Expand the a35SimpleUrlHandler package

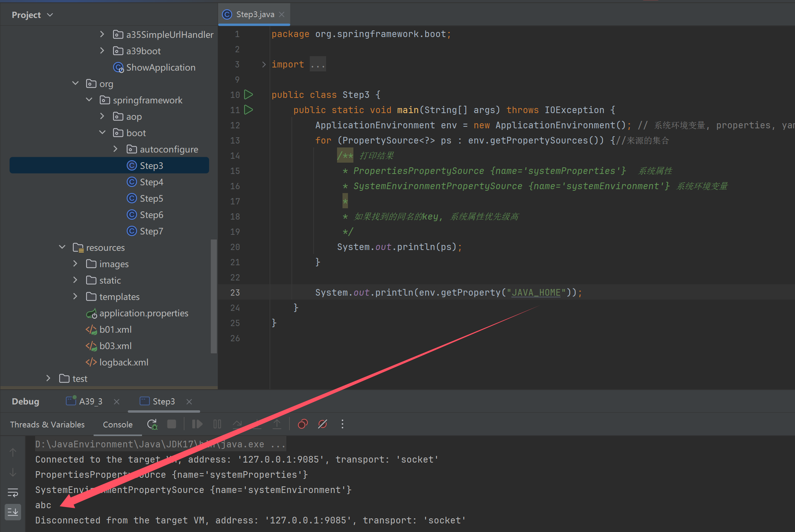[x=102, y=34]
